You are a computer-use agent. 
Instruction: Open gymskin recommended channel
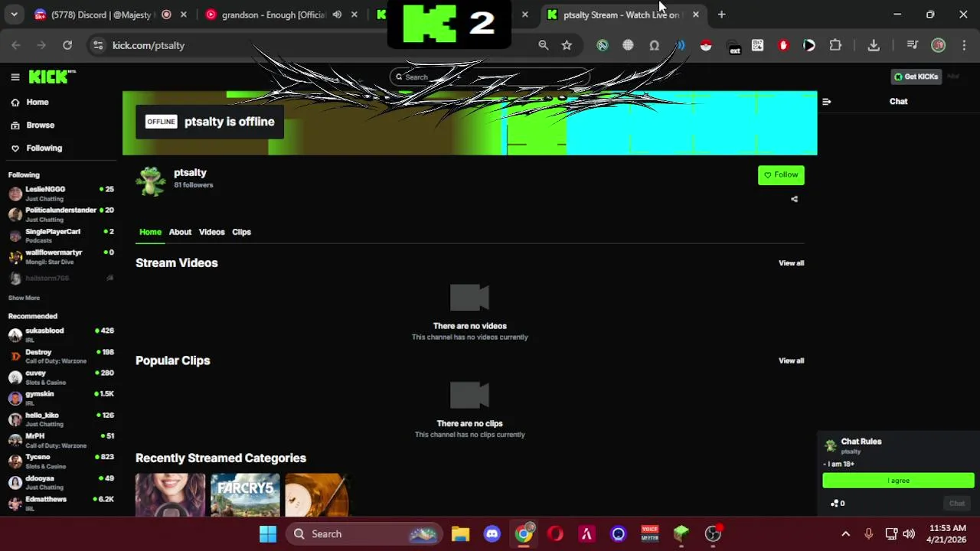(61, 398)
